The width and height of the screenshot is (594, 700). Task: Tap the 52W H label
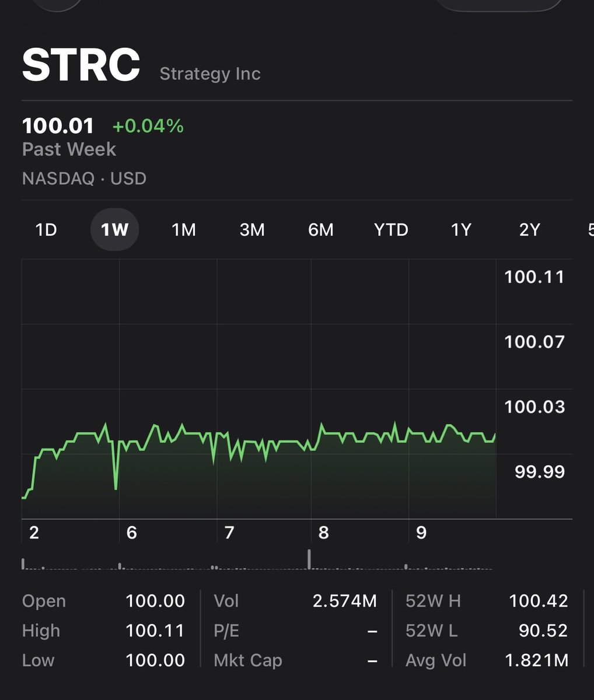[x=433, y=601]
